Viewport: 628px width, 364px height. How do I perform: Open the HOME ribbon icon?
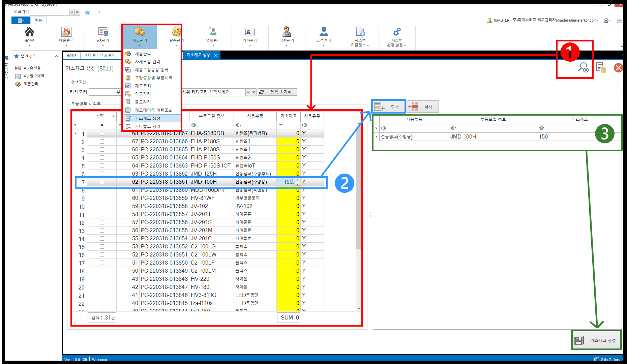pyautogui.click(x=29, y=36)
